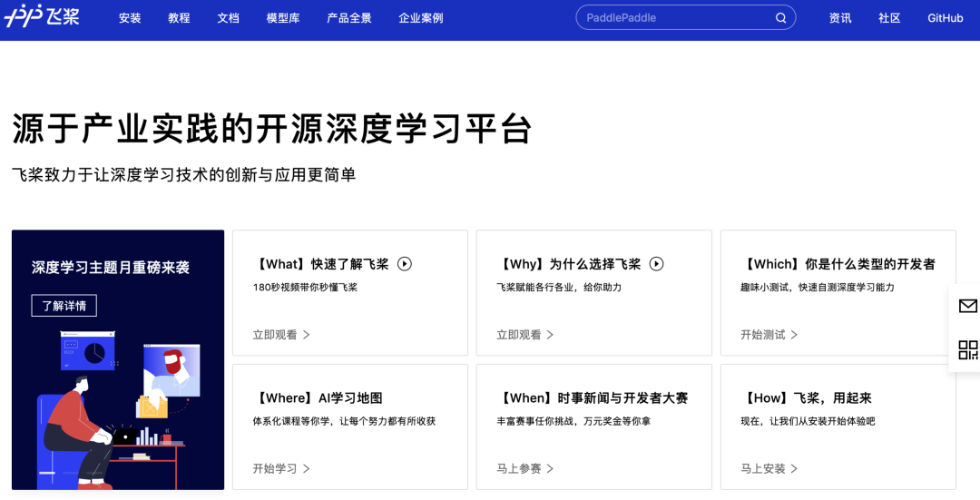The height and width of the screenshot is (500, 980).
Task: Click the text 趣味小测试，快速自测深度学习能力
Action: pyautogui.click(x=818, y=288)
